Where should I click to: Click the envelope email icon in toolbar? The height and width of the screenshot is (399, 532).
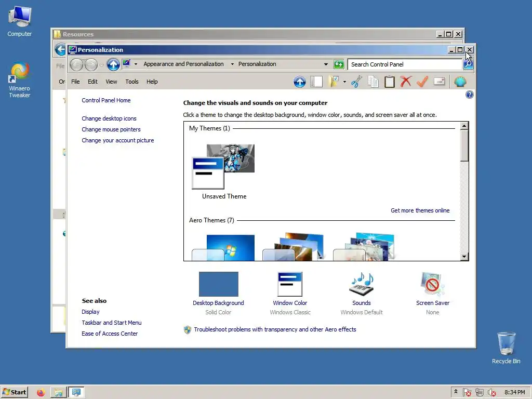[x=439, y=82]
